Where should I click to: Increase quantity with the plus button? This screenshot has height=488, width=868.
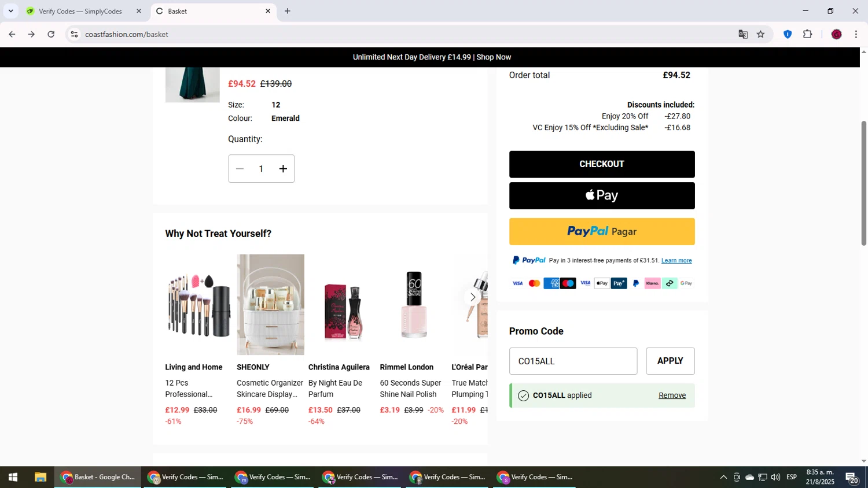tap(283, 169)
